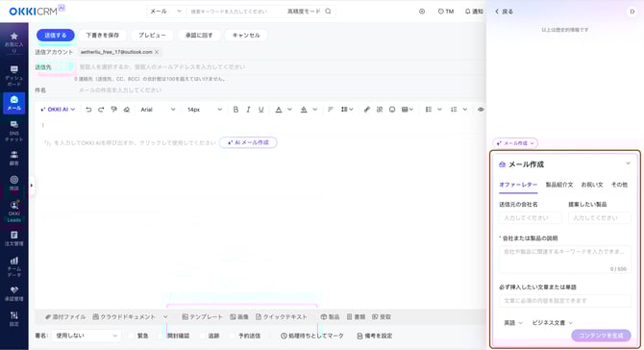Toggle Italic formatting

pos(248,110)
